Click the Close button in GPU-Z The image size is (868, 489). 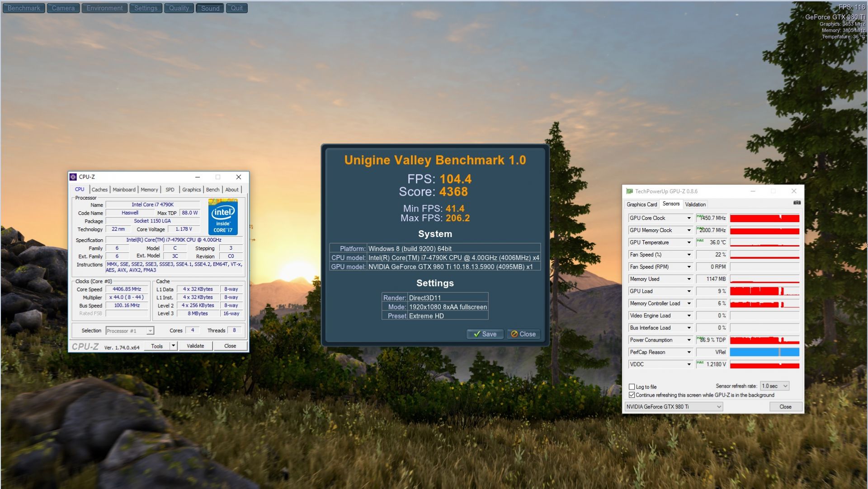pos(786,407)
